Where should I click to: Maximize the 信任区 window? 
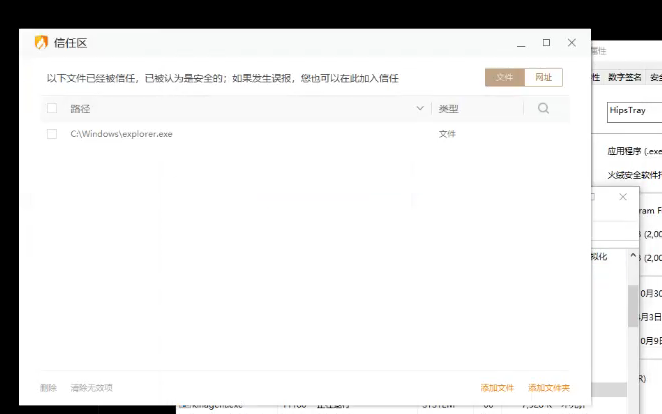[x=546, y=43]
